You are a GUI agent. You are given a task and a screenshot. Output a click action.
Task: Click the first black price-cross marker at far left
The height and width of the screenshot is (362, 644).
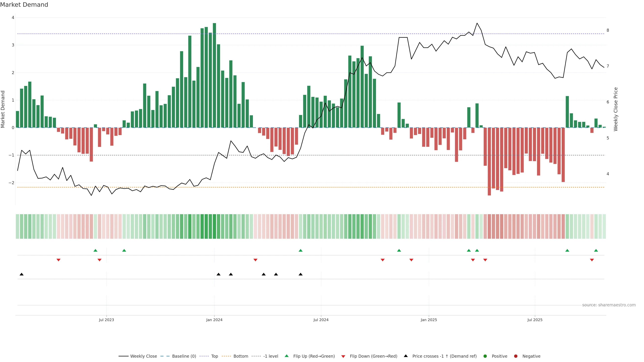pyautogui.click(x=21, y=274)
